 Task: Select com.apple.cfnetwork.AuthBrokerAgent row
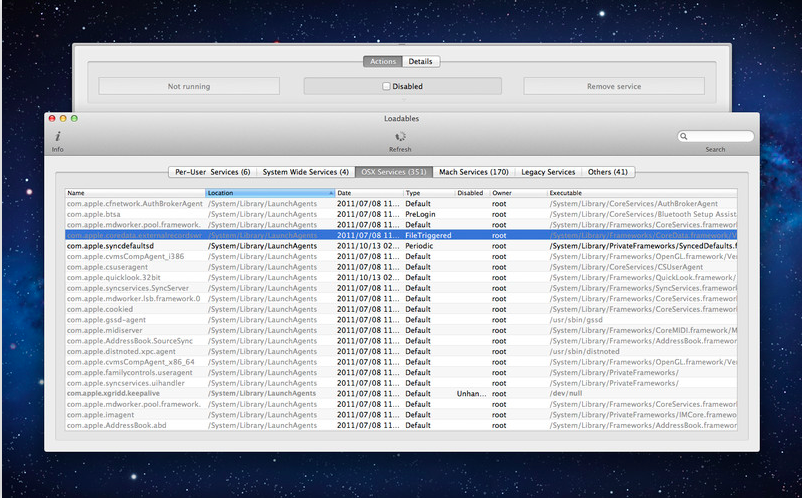click(401, 203)
